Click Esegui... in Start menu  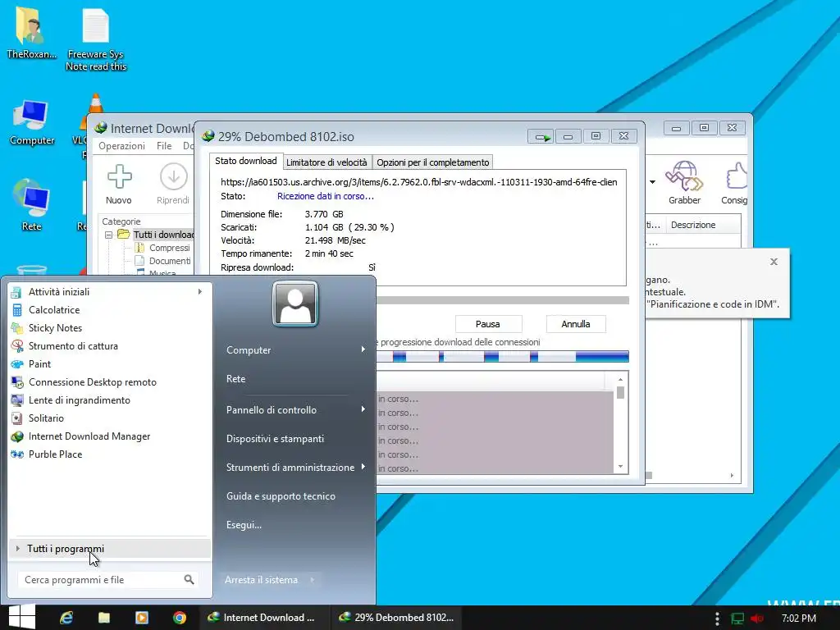tap(244, 525)
